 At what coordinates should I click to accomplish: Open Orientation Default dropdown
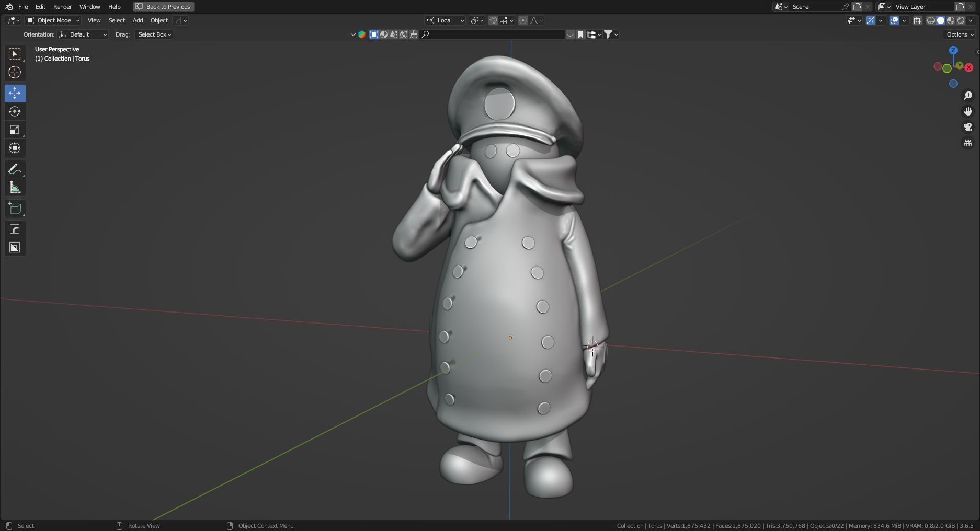click(x=83, y=34)
